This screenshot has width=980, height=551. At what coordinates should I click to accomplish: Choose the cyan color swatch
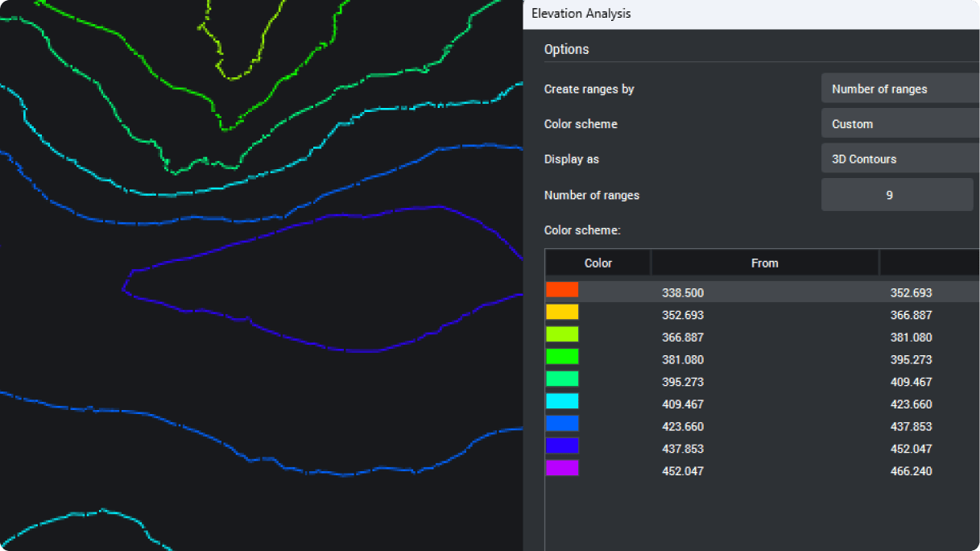coord(562,400)
